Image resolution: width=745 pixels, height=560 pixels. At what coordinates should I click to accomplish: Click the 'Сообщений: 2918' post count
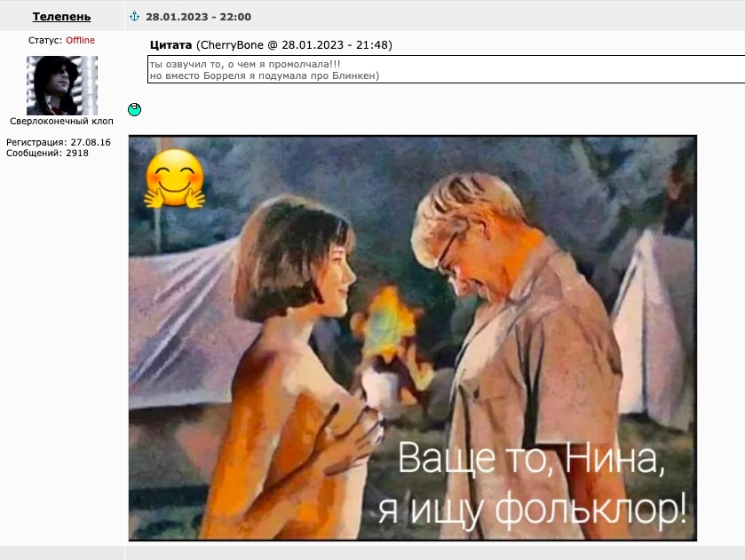click(47, 153)
